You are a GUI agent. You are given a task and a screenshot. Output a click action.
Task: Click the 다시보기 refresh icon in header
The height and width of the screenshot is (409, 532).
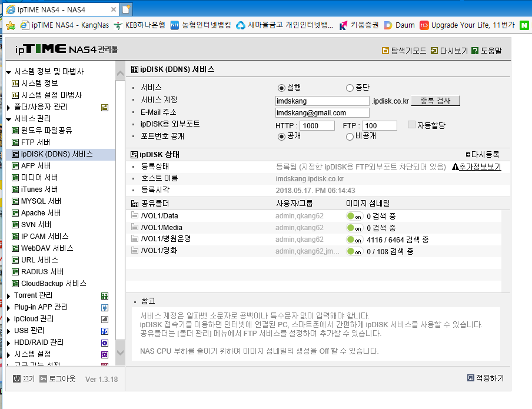click(434, 51)
